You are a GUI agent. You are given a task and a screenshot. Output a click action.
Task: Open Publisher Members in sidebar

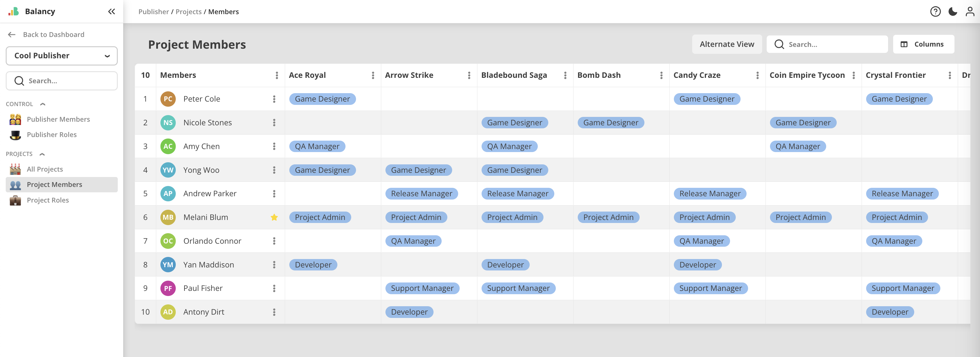coord(58,119)
